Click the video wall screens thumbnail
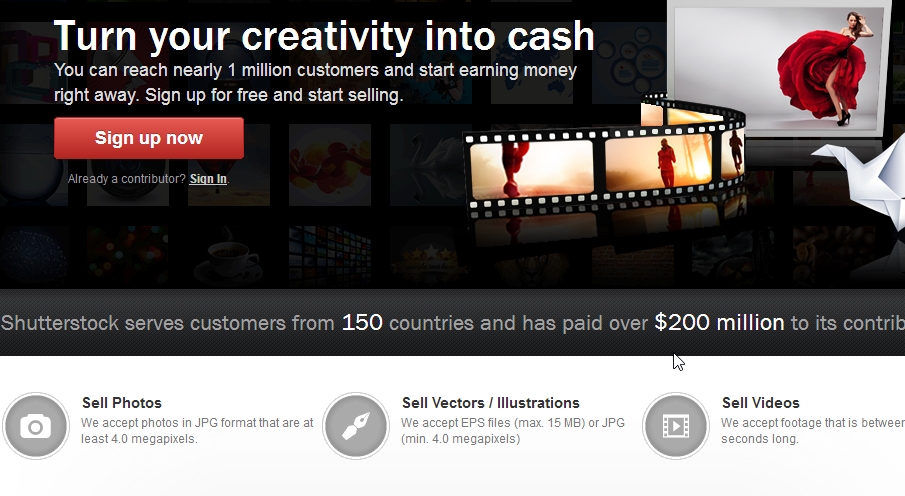The width and height of the screenshot is (905, 496). click(x=330, y=256)
